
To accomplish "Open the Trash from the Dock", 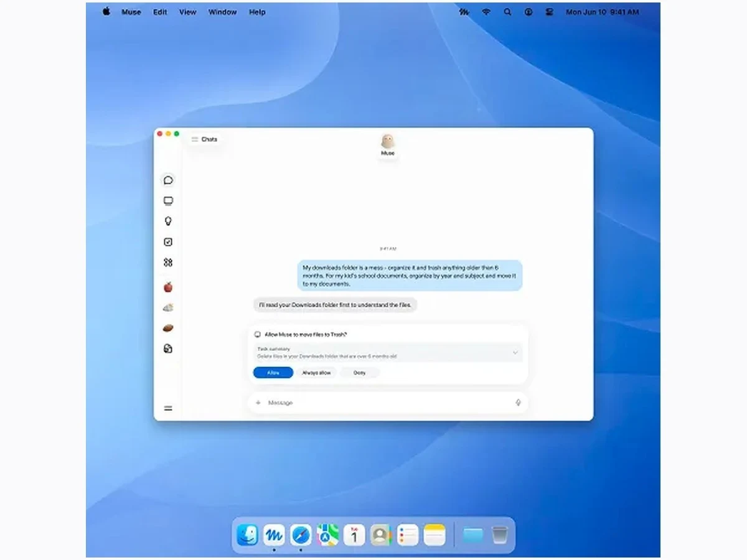I will point(500,534).
